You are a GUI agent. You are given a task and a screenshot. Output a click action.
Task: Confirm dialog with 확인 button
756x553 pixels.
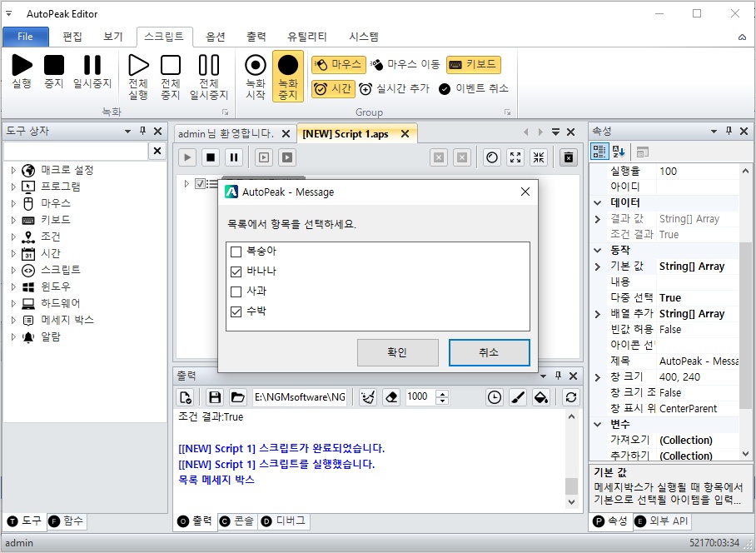(x=398, y=352)
